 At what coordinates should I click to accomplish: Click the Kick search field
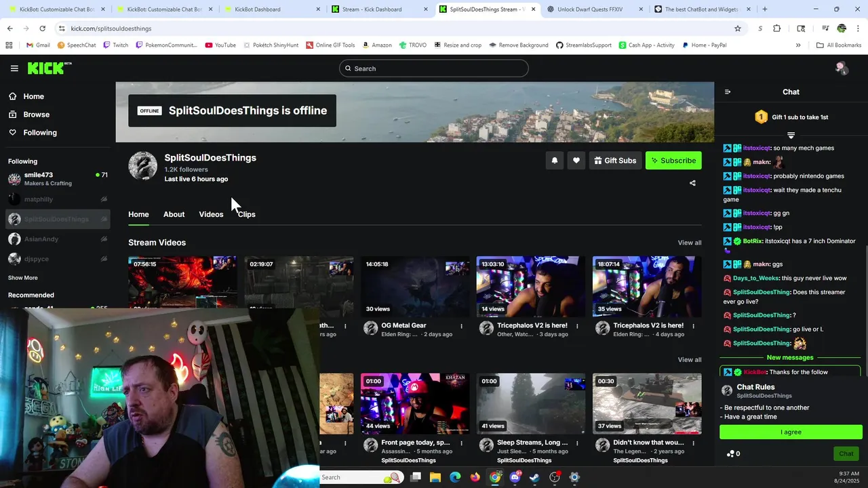coord(434,68)
